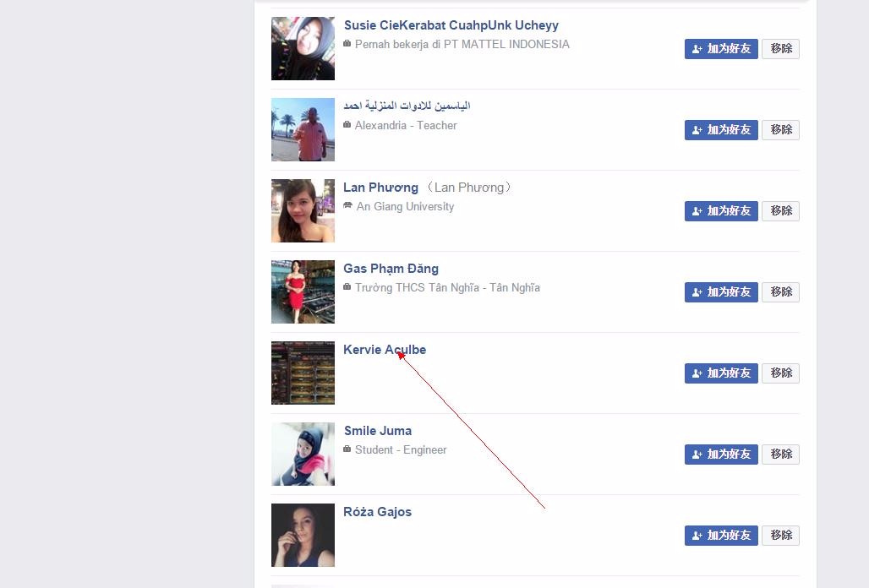Click Smile Juma profile photo

tap(303, 454)
